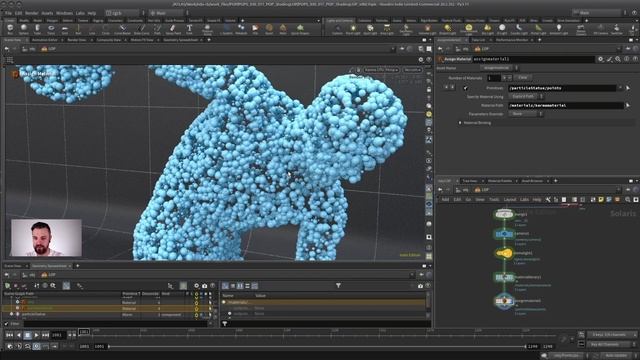Select the Torus shelf tool
640x360 pixels.
51,29
